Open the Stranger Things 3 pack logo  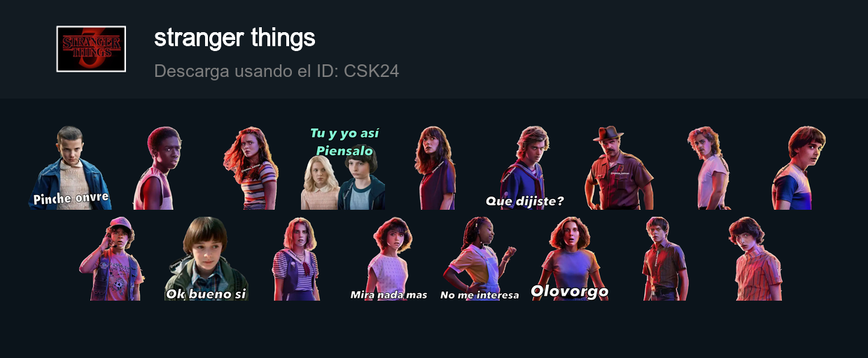[91, 49]
